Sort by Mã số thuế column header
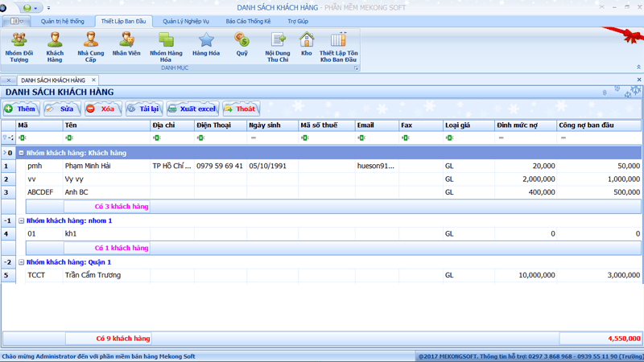 327,125
